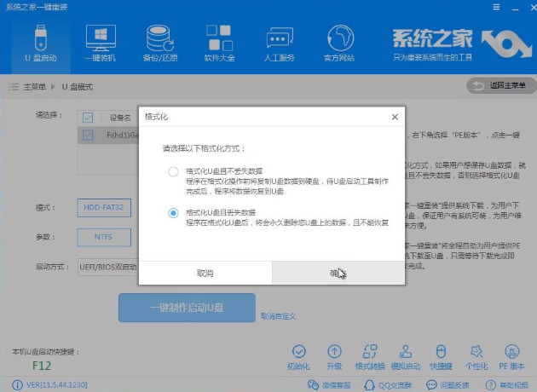Open the UEFI/BIOS双启动 dropdown
This screenshot has width=537, height=392.
108,267
